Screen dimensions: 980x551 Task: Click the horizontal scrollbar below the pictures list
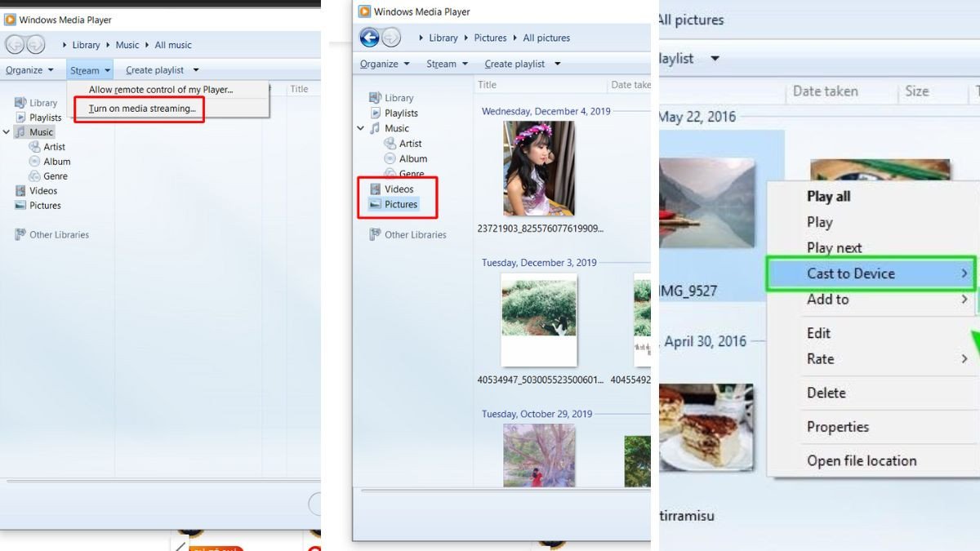point(502,490)
